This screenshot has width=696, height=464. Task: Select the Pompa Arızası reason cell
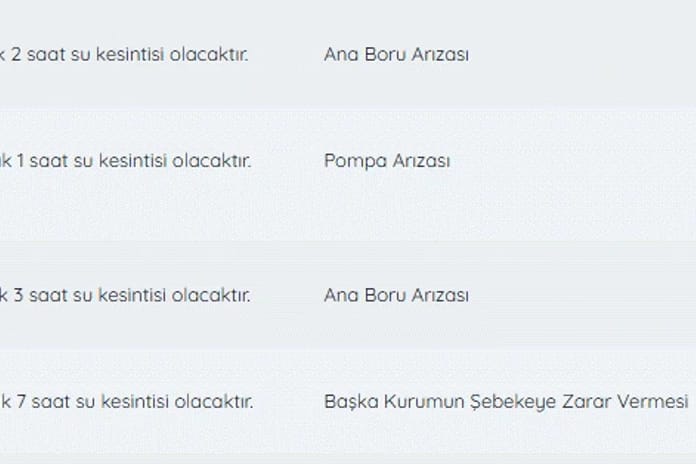387,160
